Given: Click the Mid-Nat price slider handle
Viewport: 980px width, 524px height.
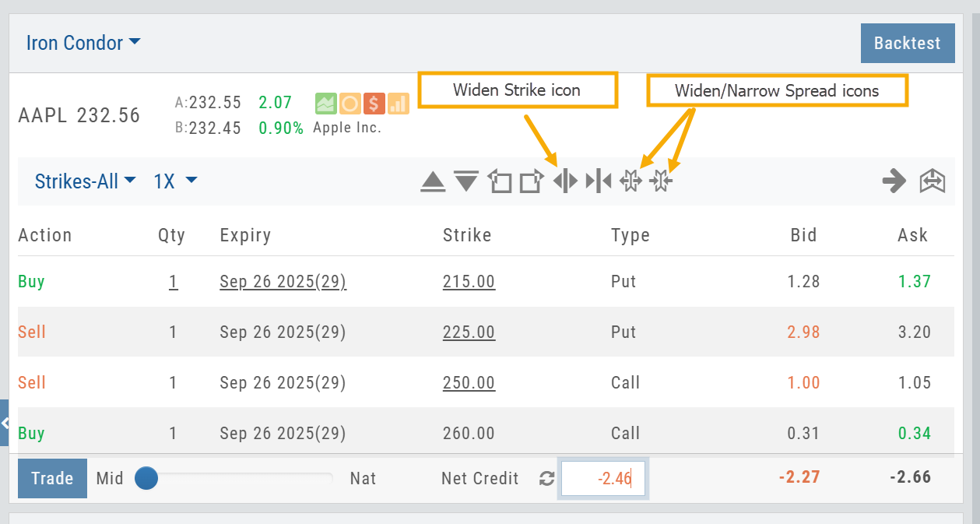Looking at the screenshot, I should coord(146,478).
